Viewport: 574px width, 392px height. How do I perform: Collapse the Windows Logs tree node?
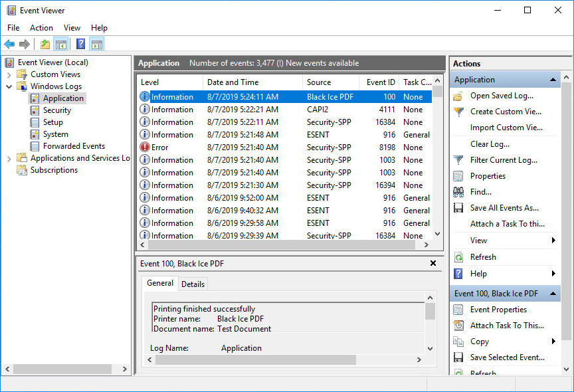[9, 86]
